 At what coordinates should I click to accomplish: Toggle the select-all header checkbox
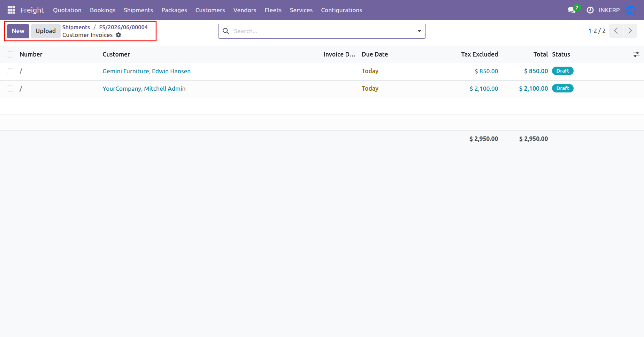click(x=10, y=54)
